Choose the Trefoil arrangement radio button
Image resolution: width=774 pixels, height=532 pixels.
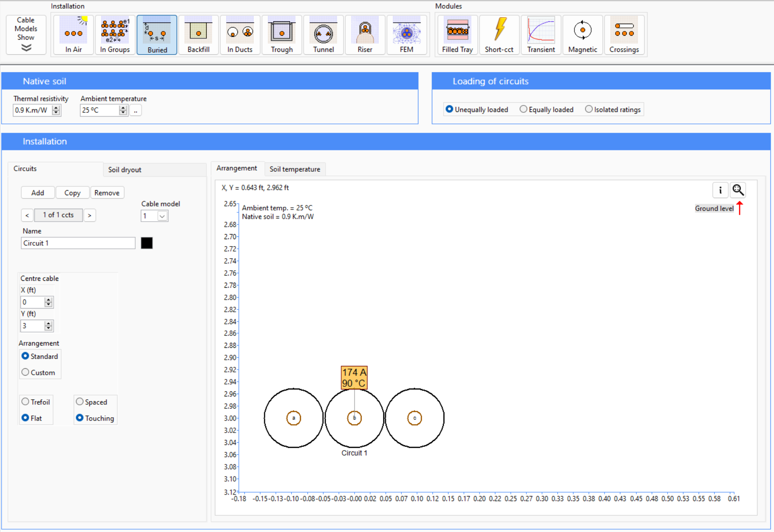(x=25, y=402)
